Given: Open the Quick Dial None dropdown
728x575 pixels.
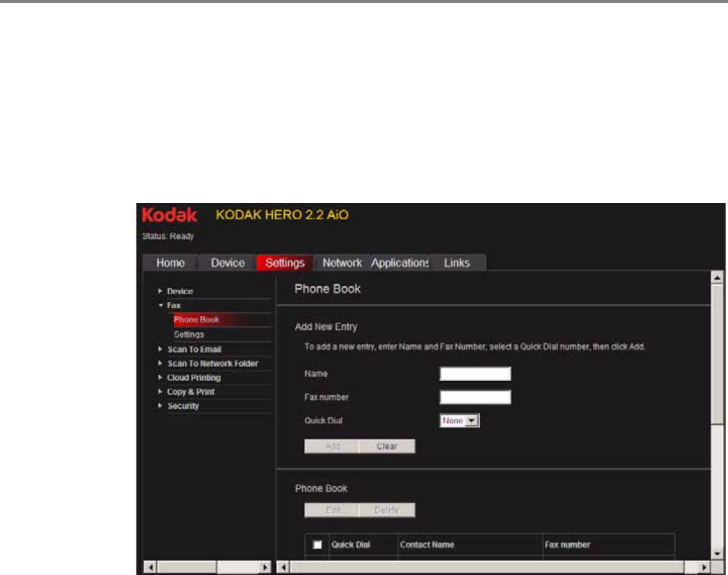Looking at the screenshot, I should pyautogui.click(x=460, y=420).
